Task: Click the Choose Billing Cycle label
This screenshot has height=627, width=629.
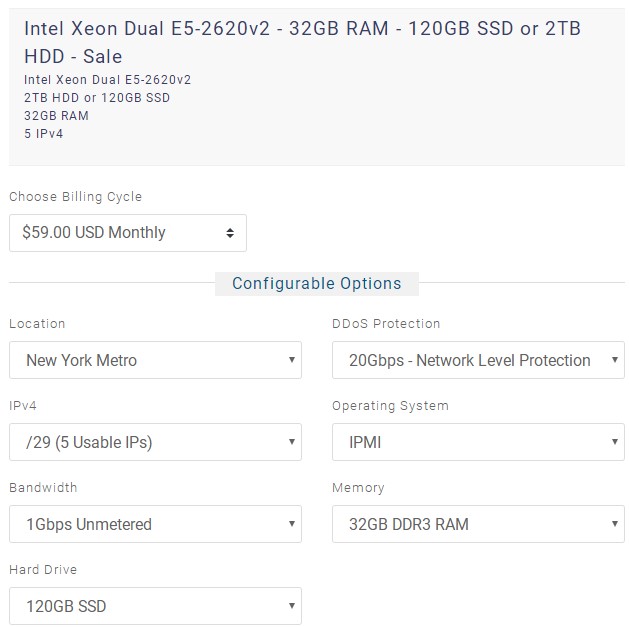Action: (x=76, y=197)
